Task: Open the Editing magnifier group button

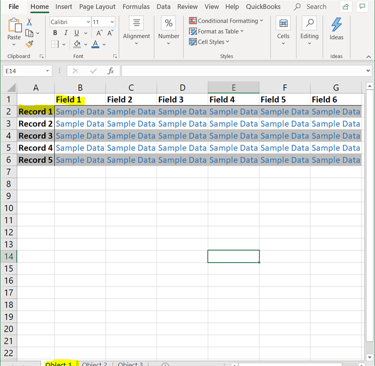Action: point(309,31)
